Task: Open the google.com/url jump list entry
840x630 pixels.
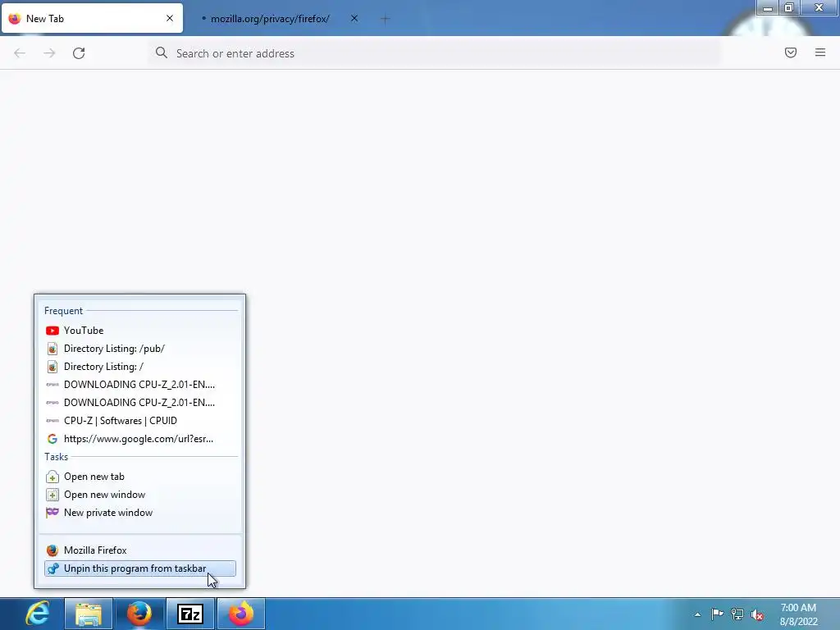Action: 139,439
